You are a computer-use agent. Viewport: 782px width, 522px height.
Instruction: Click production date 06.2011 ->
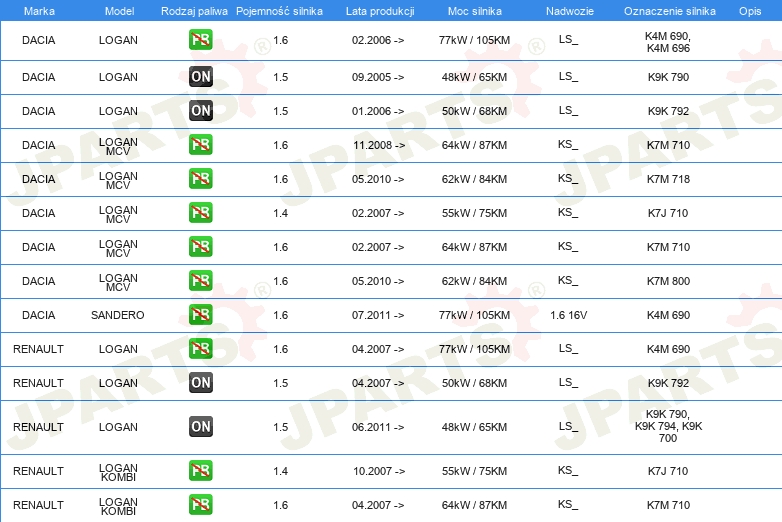378,427
